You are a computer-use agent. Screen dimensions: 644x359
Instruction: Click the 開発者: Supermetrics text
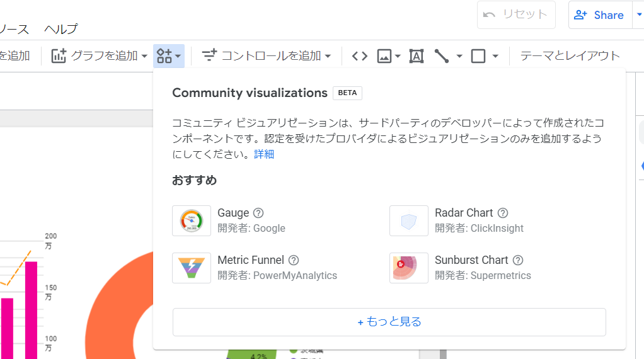coord(483,276)
